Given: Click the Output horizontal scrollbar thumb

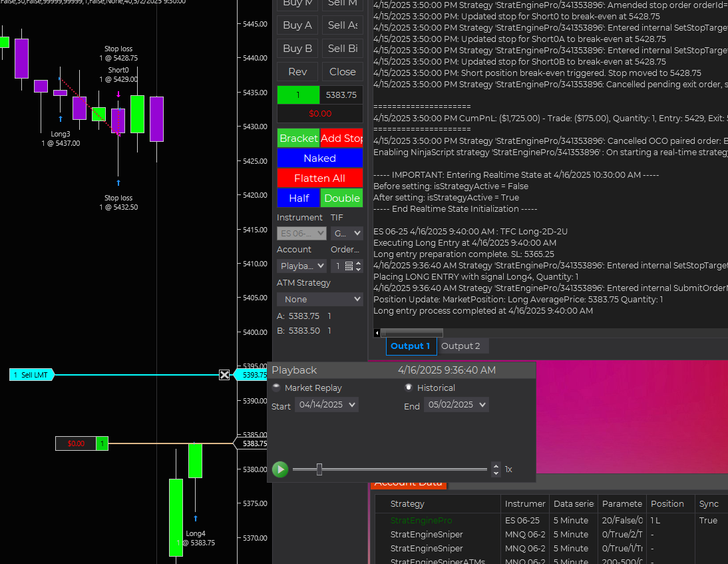Looking at the screenshot, I should (412, 333).
